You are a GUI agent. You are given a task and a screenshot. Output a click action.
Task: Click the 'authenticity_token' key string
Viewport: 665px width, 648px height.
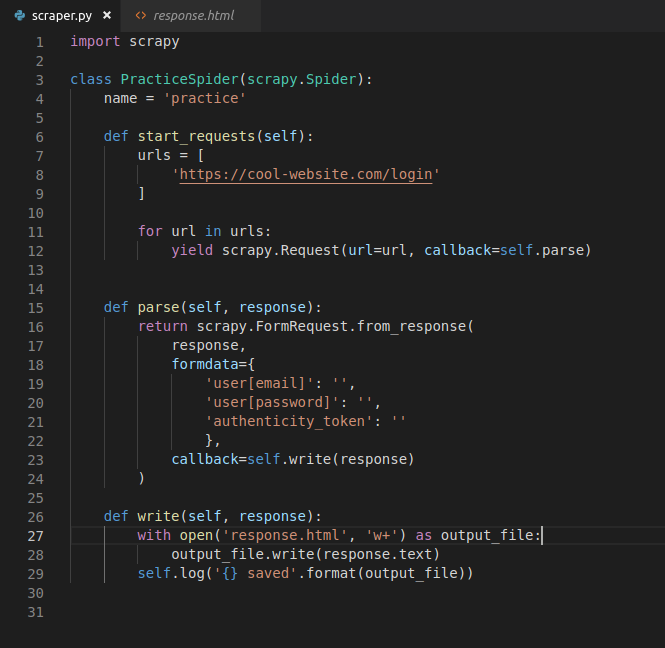[x=289, y=422]
